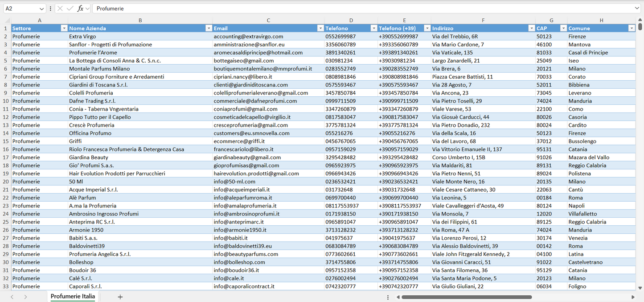The width and height of the screenshot is (644, 302).
Task: Click the email cell amministrazione@sanflor.eu
Action: point(268,45)
